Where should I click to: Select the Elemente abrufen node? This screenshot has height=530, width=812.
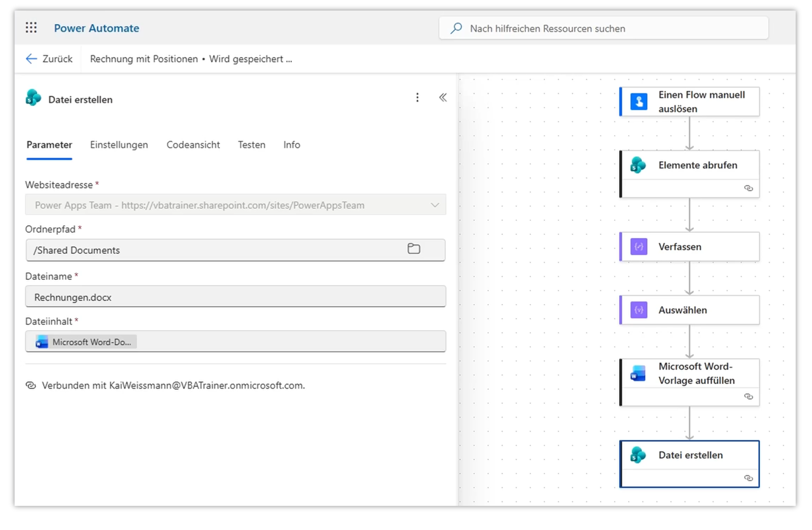pos(690,174)
